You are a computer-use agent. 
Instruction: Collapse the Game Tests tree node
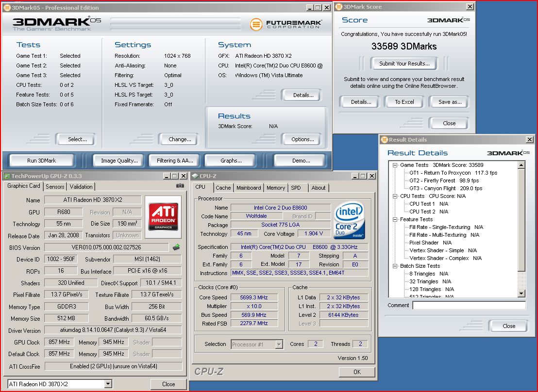click(395, 165)
